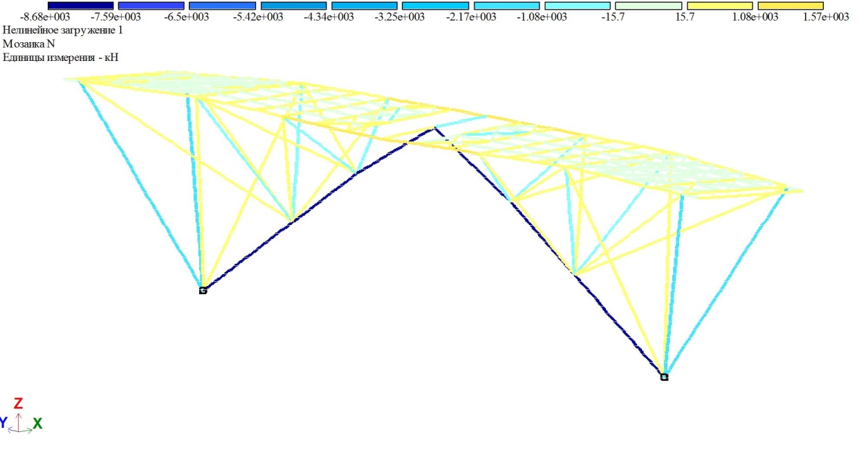868x450 pixels.
Task: Select legend swatch between -4.34e+003 and -3.25e+003
Action: (364, 6)
